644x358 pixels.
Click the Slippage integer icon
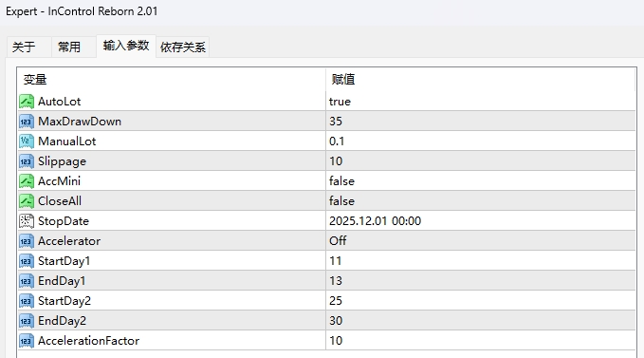pos(27,161)
